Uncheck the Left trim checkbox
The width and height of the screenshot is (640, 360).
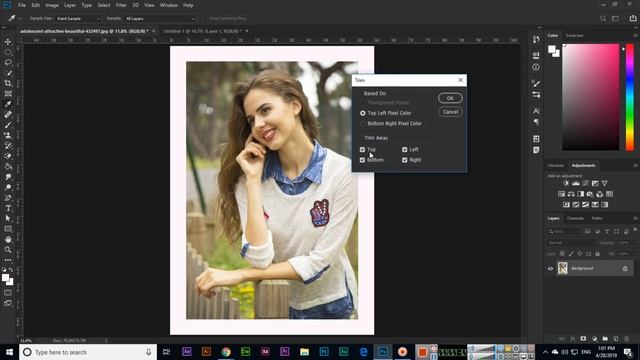404,150
